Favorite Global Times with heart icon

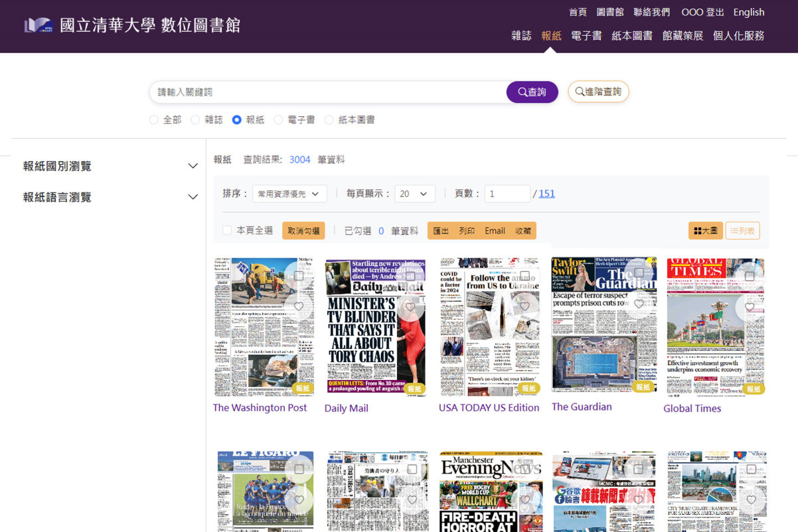pyautogui.click(x=750, y=306)
